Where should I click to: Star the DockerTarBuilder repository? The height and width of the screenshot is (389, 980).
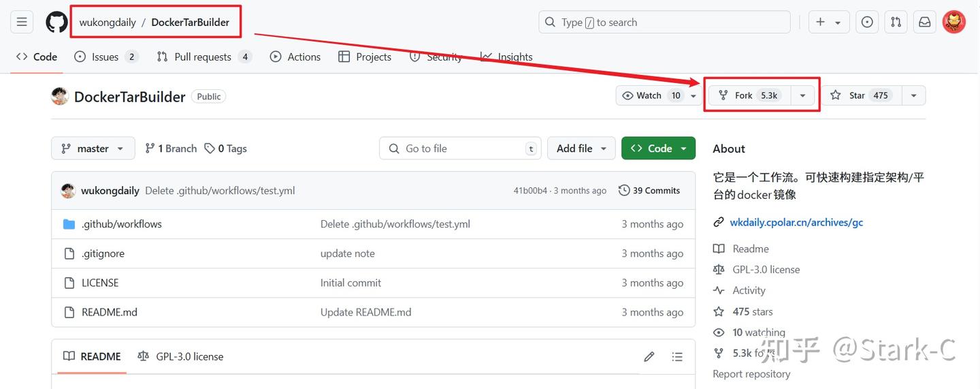tap(862, 95)
